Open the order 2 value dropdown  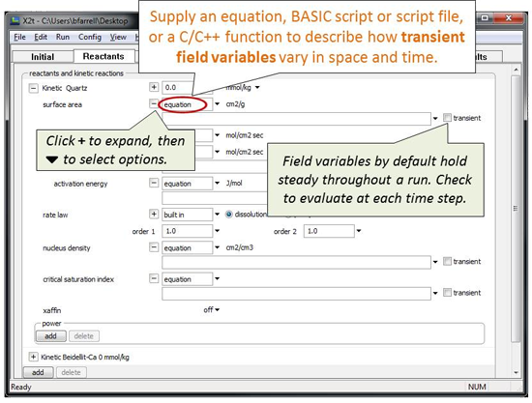[x=359, y=231]
